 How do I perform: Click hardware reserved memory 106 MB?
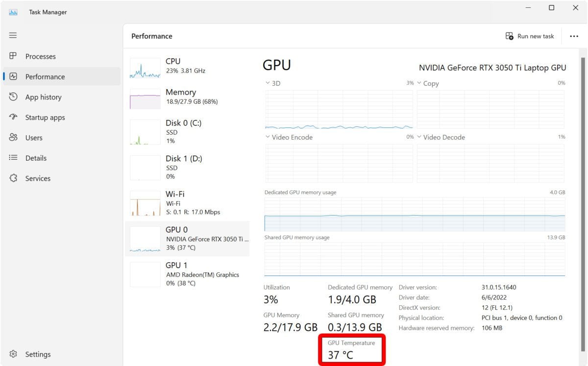[x=492, y=328]
